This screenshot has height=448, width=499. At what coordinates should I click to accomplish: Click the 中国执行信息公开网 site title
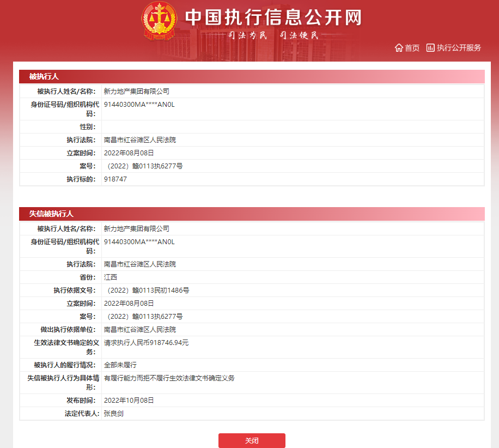point(273,17)
